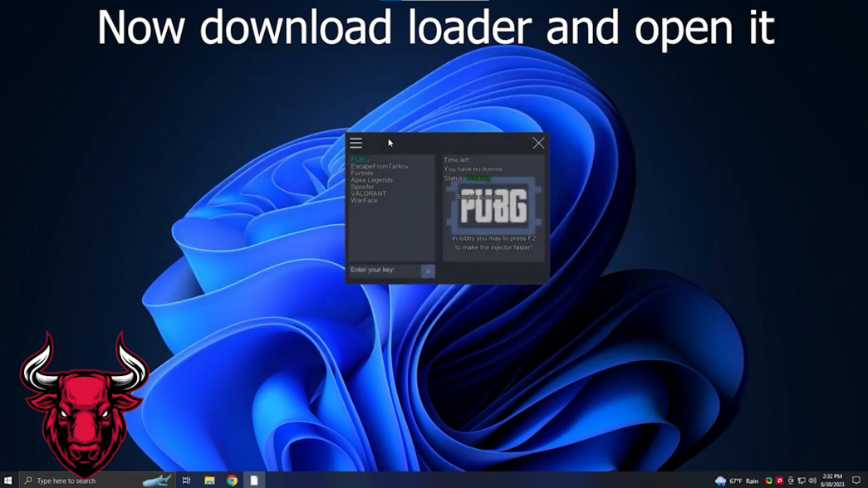Open Google Chrome from the taskbar
Viewport: 868px width, 488px height.
(232, 481)
